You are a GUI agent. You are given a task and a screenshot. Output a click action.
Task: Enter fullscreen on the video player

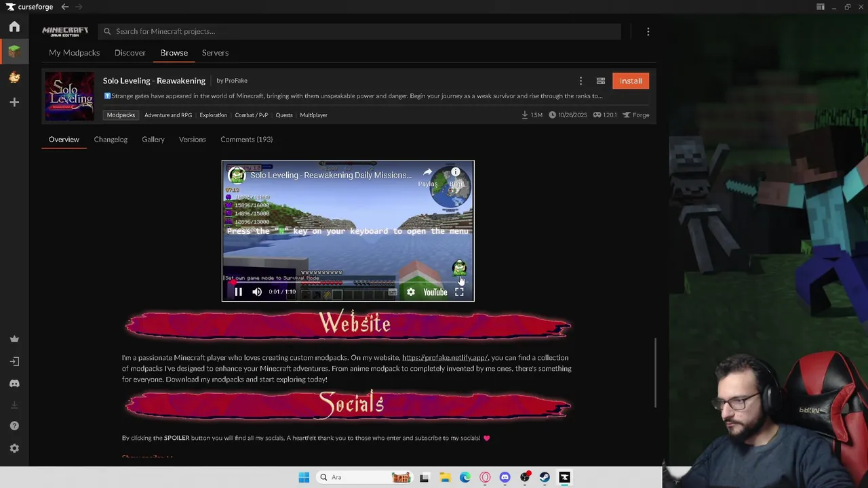[x=459, y=292]
